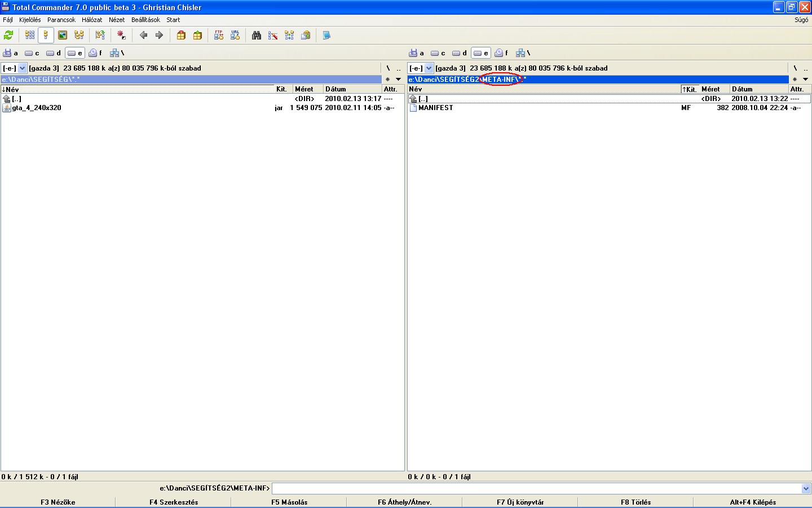This screenshot has height=508, width=812.
Task: Go back with the left arrow icon
Action: [143, 36]
